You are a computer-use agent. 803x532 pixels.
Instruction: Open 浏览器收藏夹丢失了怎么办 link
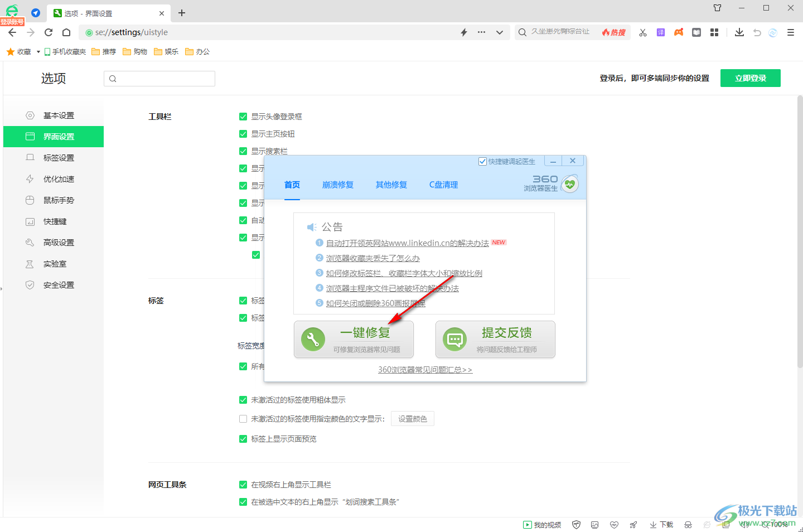(373, 258)
